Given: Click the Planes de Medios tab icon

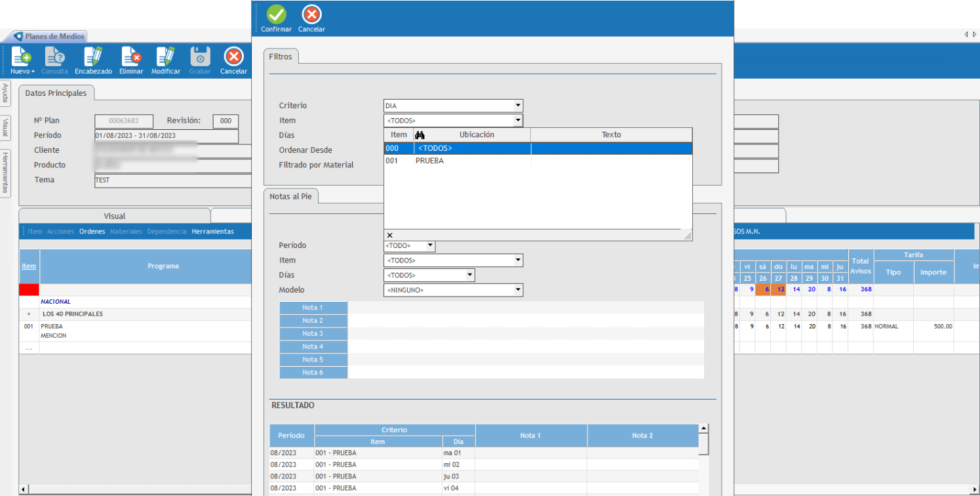Looking at the screenshot, I should [x=18, y=37].
